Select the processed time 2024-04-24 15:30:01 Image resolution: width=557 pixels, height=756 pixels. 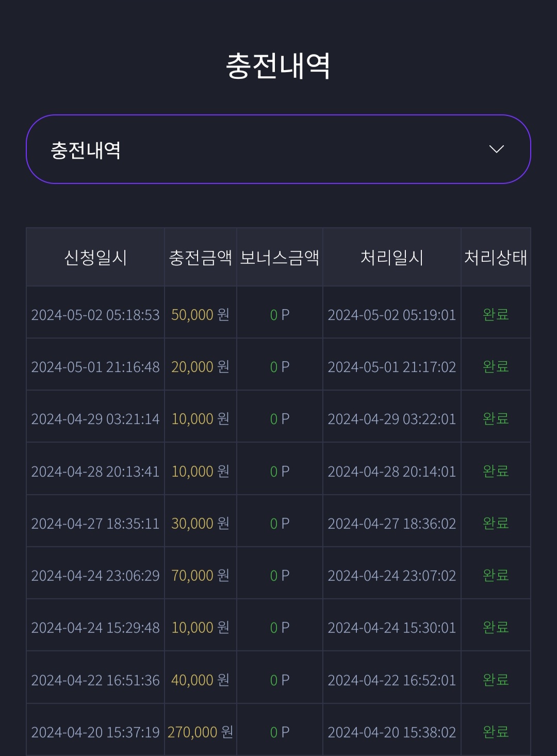[x=392, y=628]
